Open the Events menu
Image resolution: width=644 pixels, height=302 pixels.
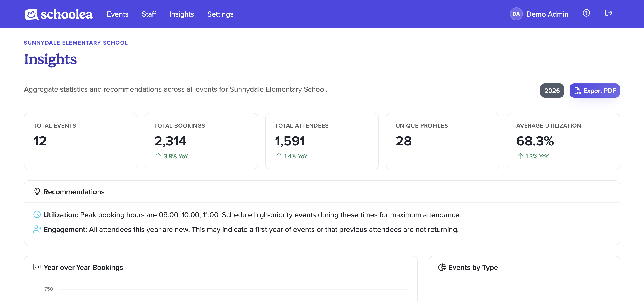(x=118, y=14)
